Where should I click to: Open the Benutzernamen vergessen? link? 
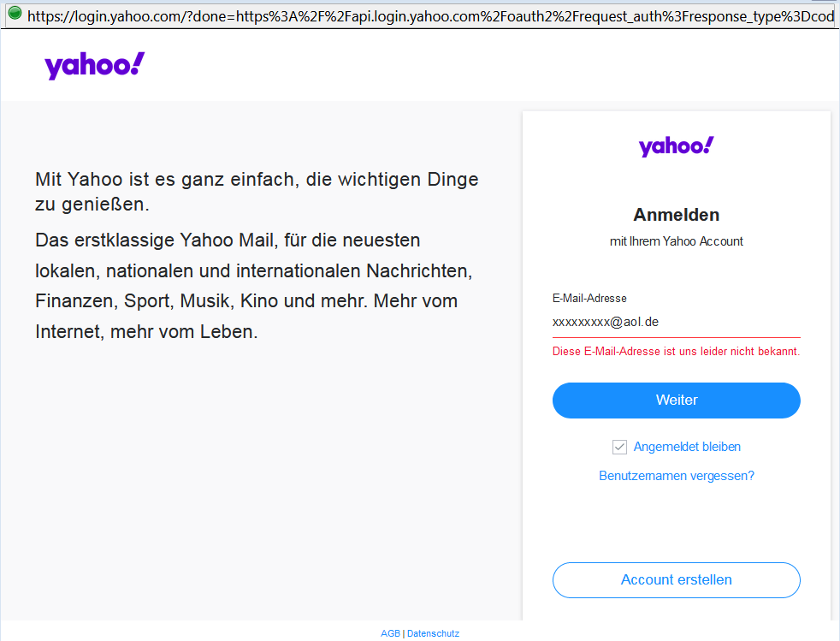pyautogui.click(x=676, y=476)
